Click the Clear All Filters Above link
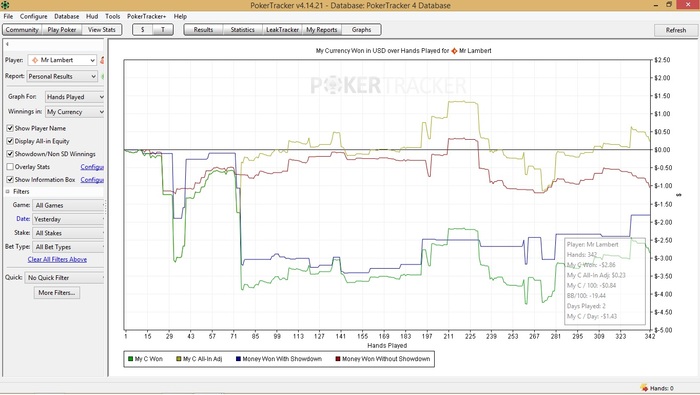Viewport: 700px width, 395px height. [57, 259]
